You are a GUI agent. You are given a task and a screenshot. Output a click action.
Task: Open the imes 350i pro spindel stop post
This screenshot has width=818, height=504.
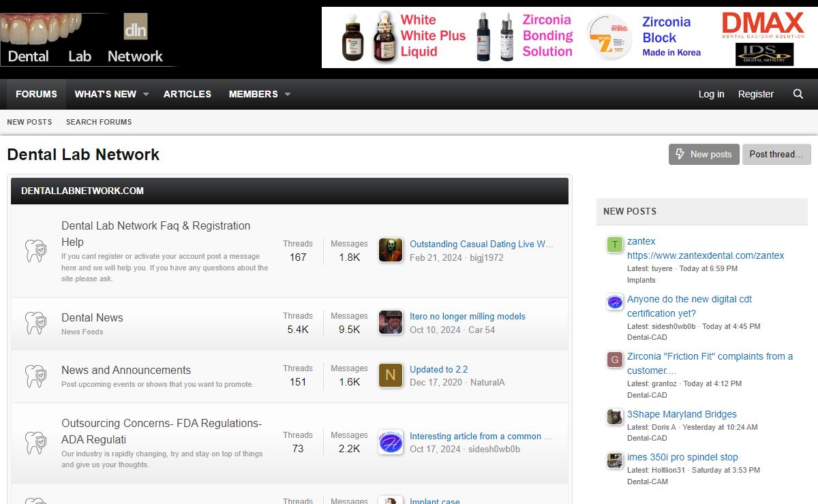(682, 457)
